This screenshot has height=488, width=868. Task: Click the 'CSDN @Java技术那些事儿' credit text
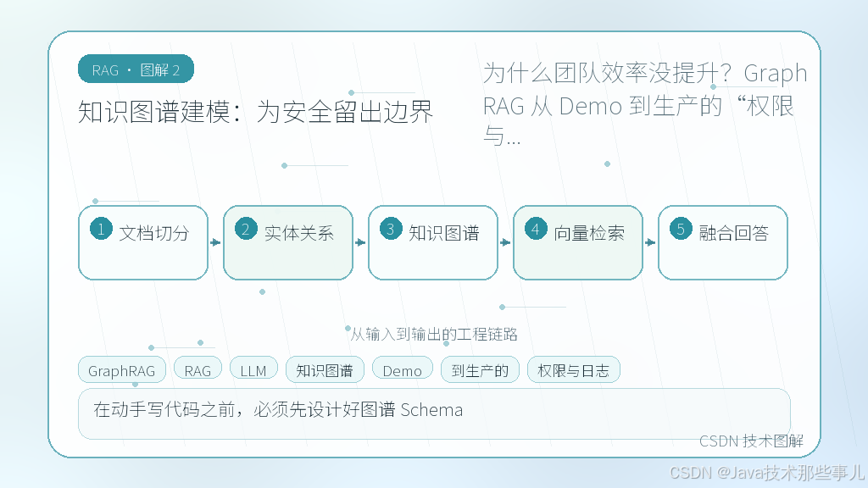point(766,472)
